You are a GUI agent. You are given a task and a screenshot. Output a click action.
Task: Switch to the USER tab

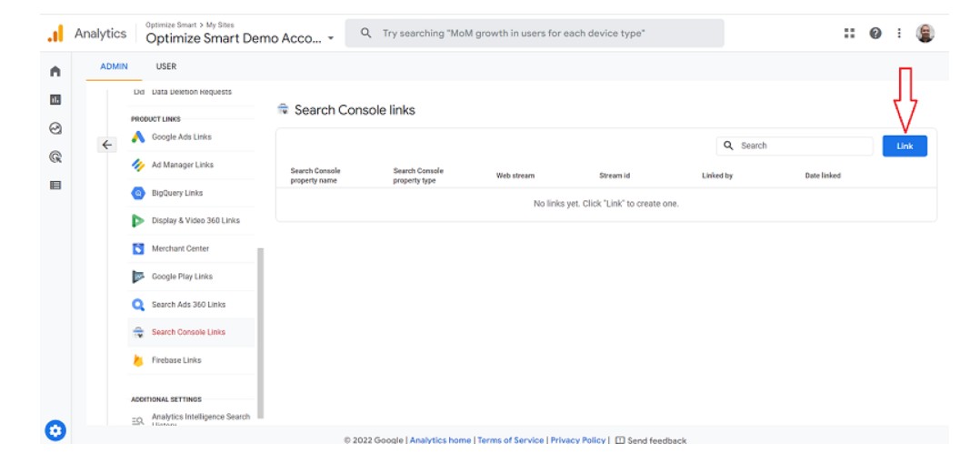(x=166, y=66)
